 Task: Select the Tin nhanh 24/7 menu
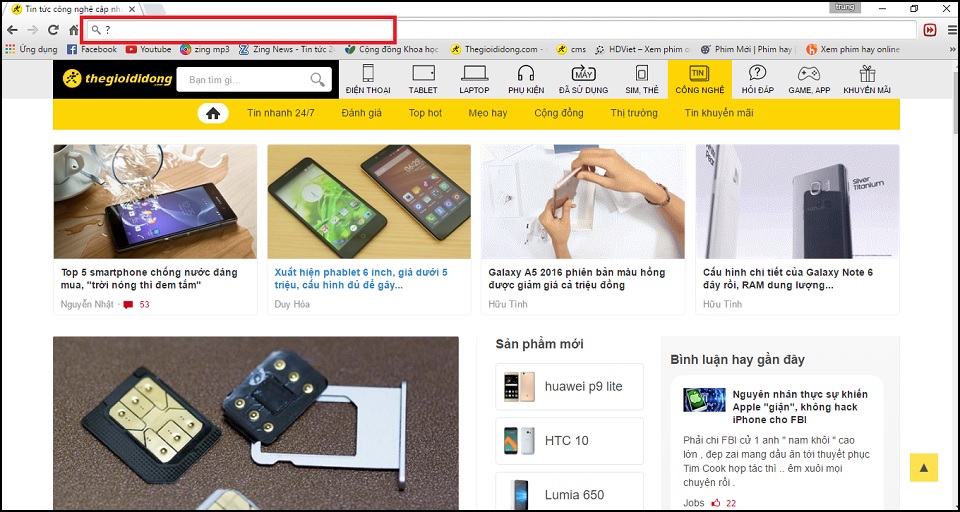point(281,113)
